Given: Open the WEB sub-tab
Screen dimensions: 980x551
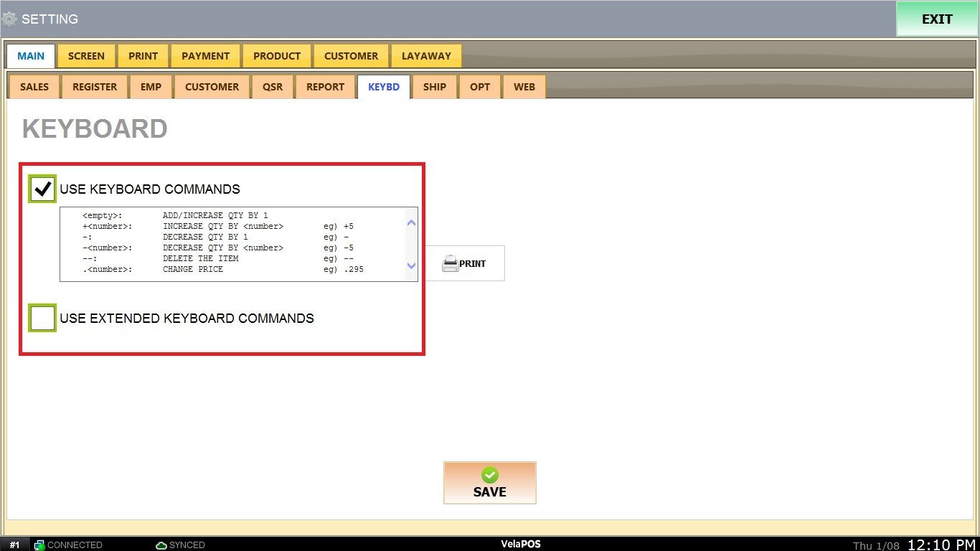Looking at the screenshot, I should (x=524, y=87).
